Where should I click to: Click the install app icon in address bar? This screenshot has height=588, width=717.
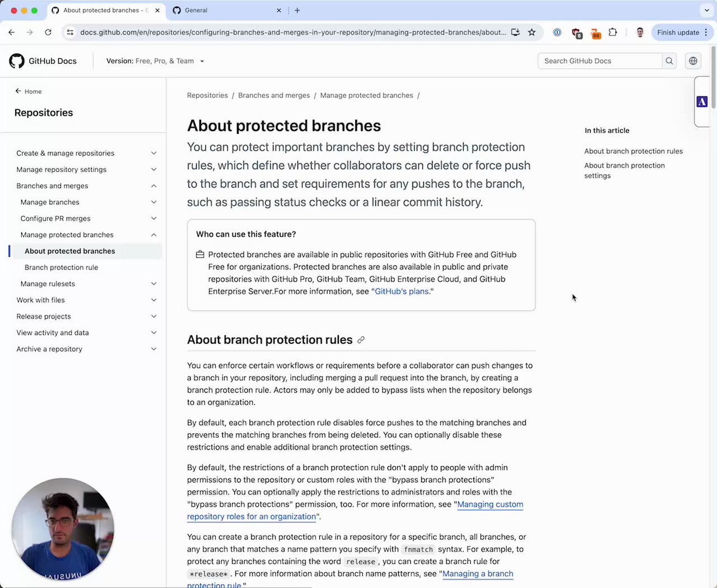pyautogui.click(x=515, y=32)
